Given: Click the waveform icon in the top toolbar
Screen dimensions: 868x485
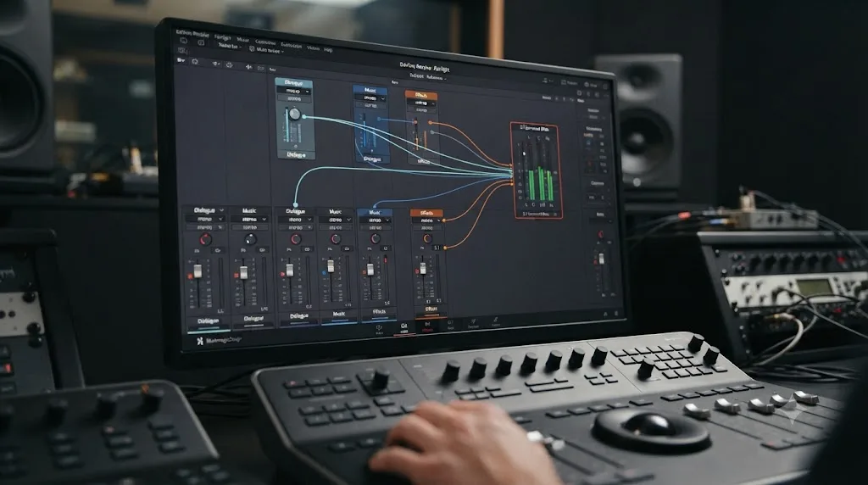Looking at the screenshot, I should tap(248, 67).
